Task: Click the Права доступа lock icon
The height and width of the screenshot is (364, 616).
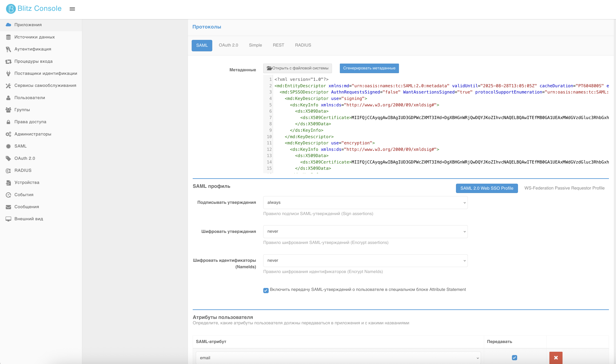Action: click(x=8, y=122)
